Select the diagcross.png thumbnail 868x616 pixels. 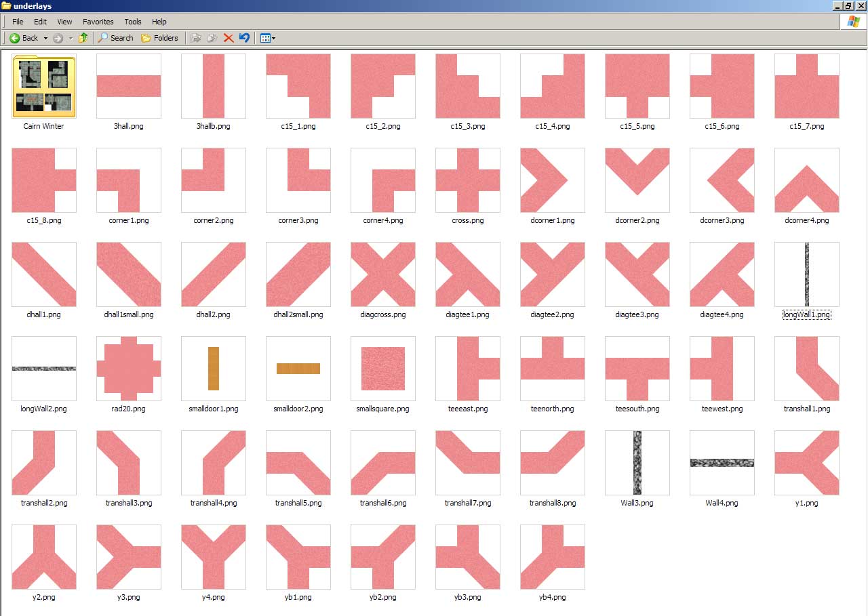pos(383,274)
